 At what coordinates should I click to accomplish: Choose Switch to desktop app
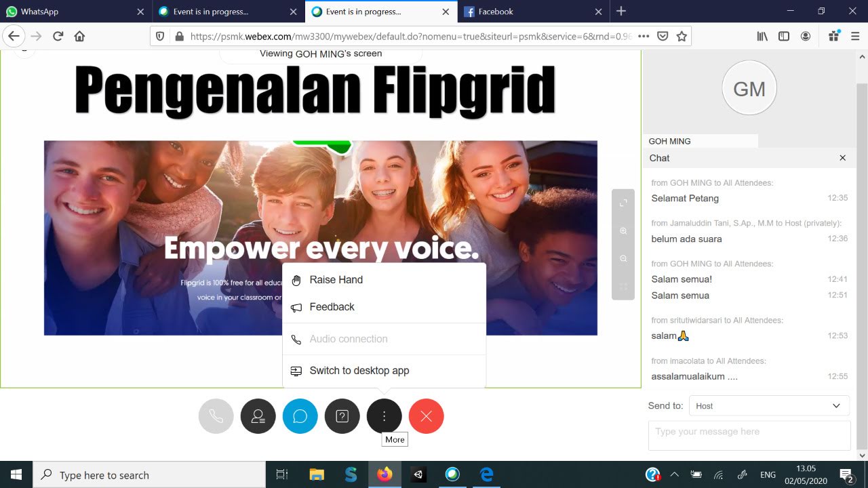coord(384,371)
